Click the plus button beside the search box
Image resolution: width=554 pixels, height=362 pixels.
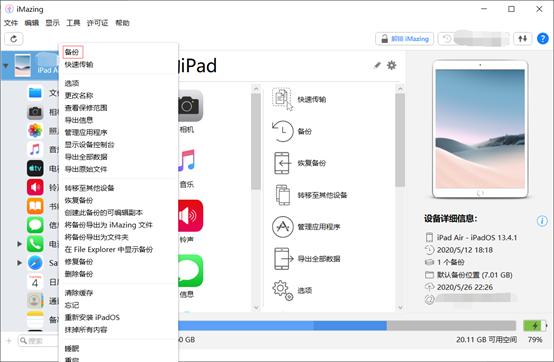(9, 341)
